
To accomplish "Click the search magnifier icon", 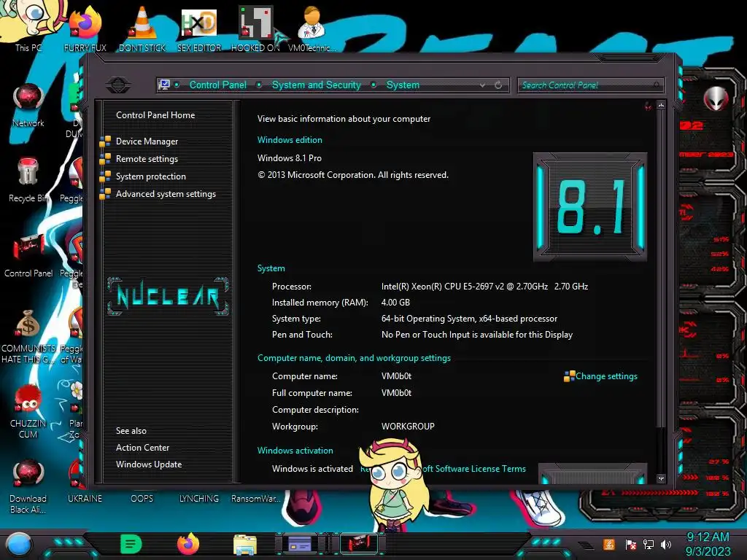I will [657, 85].
